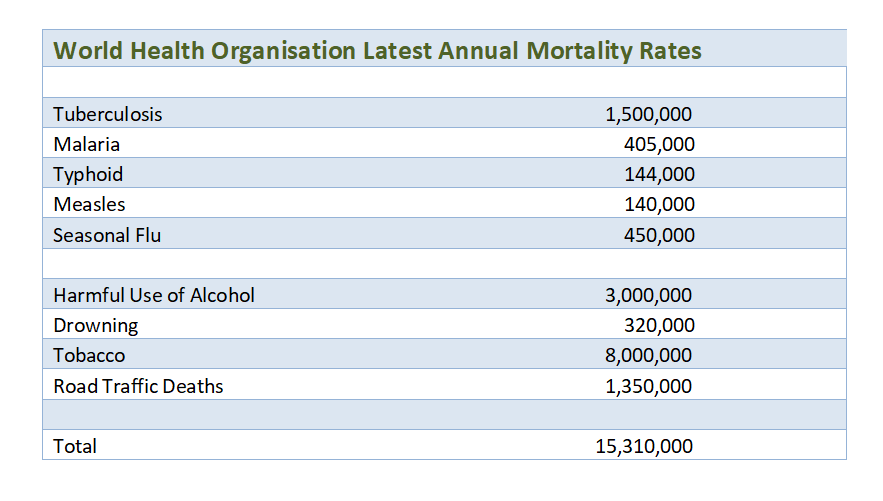Select the Tuberculosis value 1,500,000
Viewport: 883px width, 501px height.
point(648,114)
